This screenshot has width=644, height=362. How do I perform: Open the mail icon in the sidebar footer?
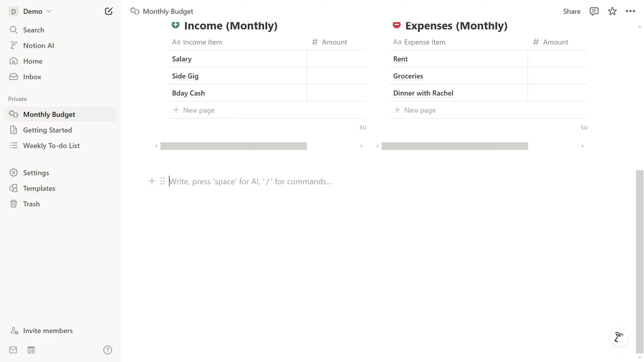tap(13, 350)
